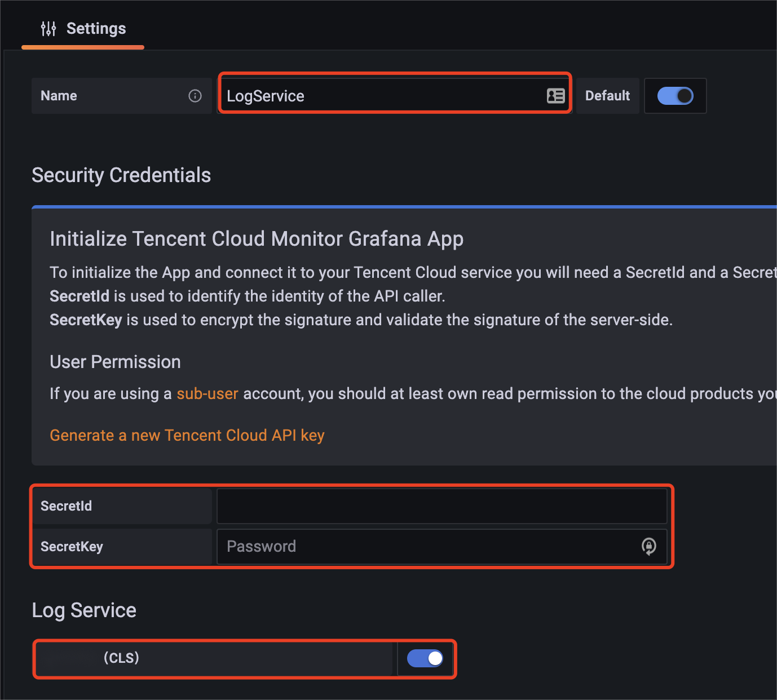Click the password key icon in SecretKey
This screenshot has width=777, height=700.
coord(649,546)
